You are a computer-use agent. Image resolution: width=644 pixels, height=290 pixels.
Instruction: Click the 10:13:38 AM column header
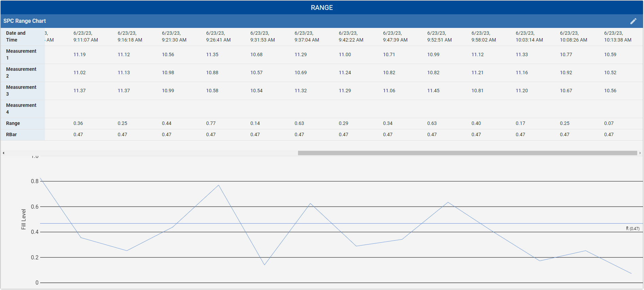[x=617, y=36]
